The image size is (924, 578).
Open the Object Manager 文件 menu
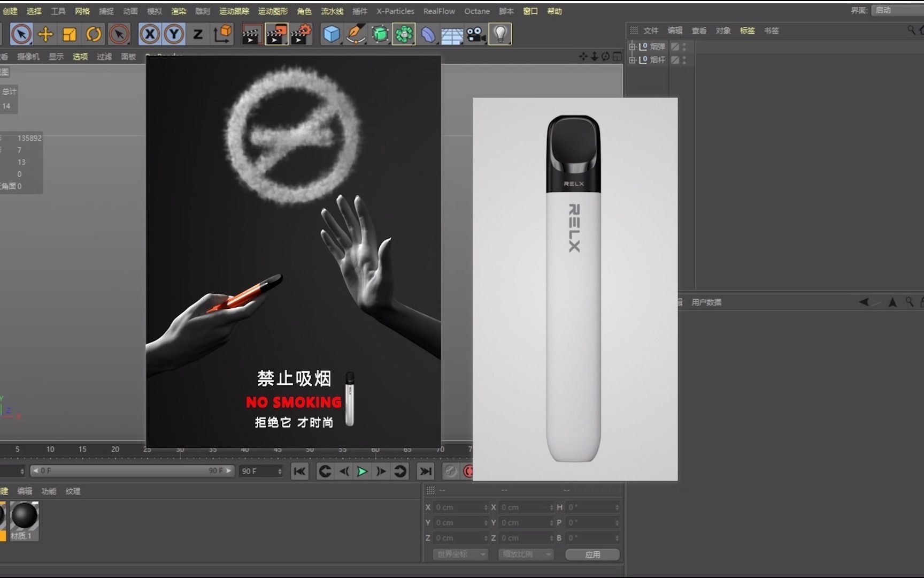point(651,31)
